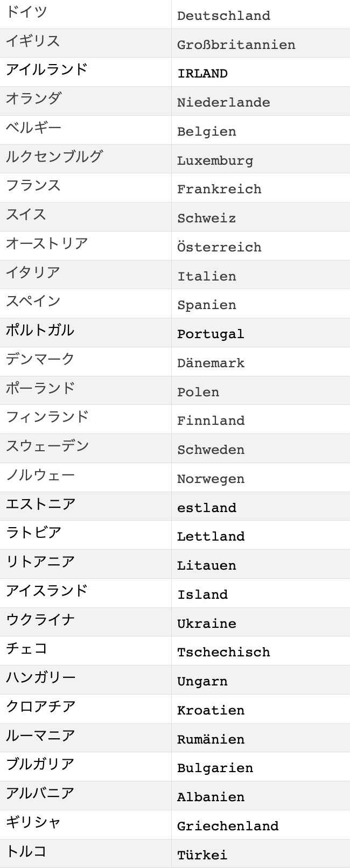The image size is (350, 868).
Task: Select the Tschechisch cell
Action: tap(223, 652)
